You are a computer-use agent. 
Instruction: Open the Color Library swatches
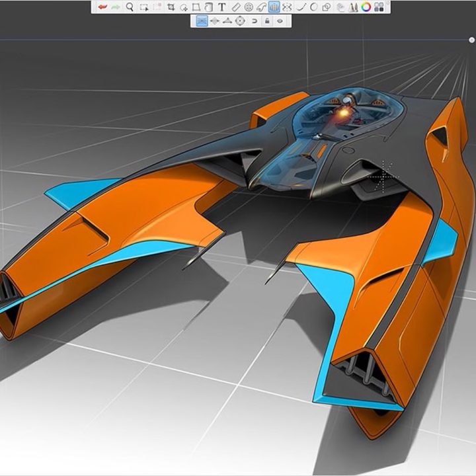[379, 7]
